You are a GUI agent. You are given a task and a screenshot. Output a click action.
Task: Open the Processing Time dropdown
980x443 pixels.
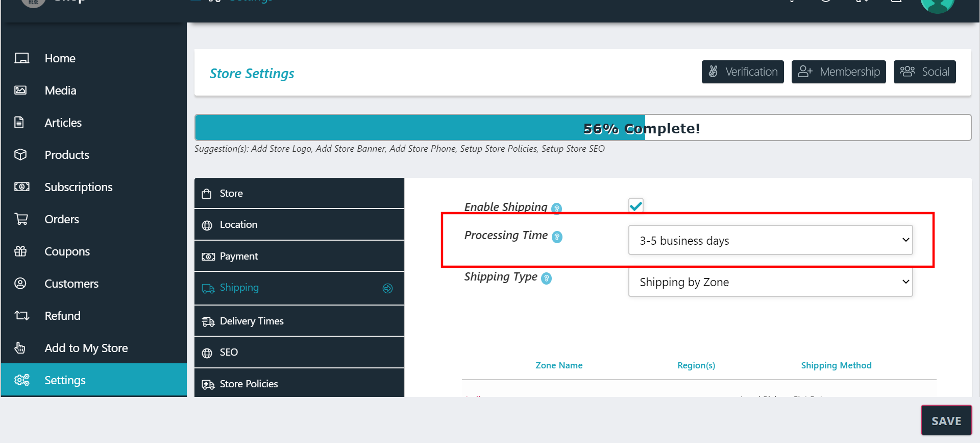point(770,240)
